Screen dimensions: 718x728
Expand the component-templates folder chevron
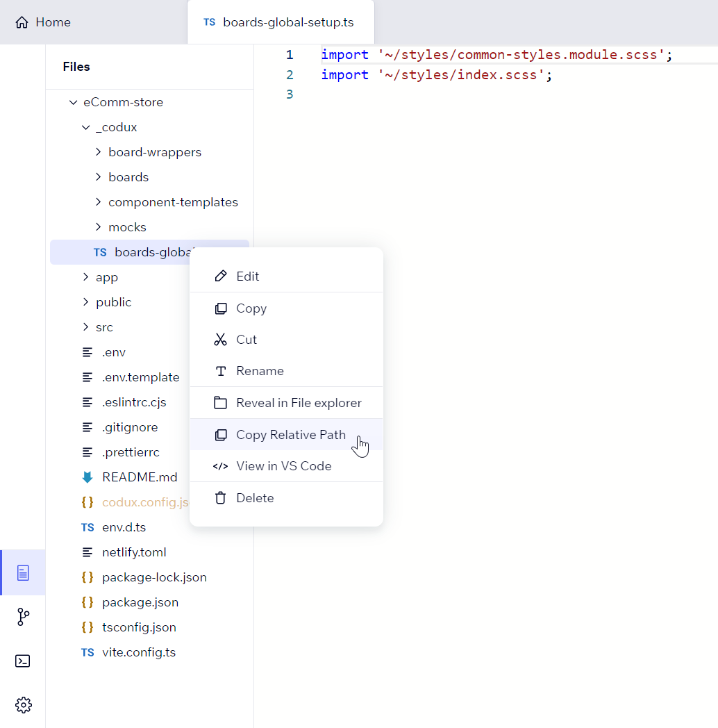99,202
